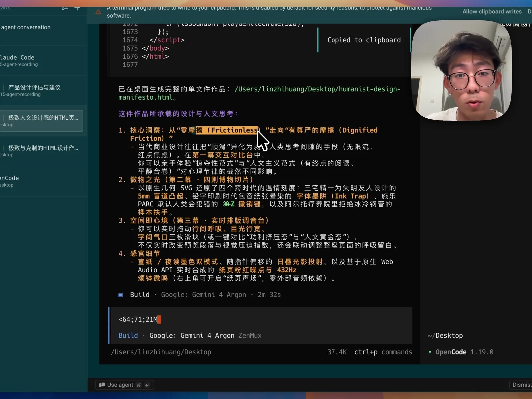Click the OpenCode 1.19.0 version text
The width and height of the screenshot is (532, 399).
(x=465, y=352)
